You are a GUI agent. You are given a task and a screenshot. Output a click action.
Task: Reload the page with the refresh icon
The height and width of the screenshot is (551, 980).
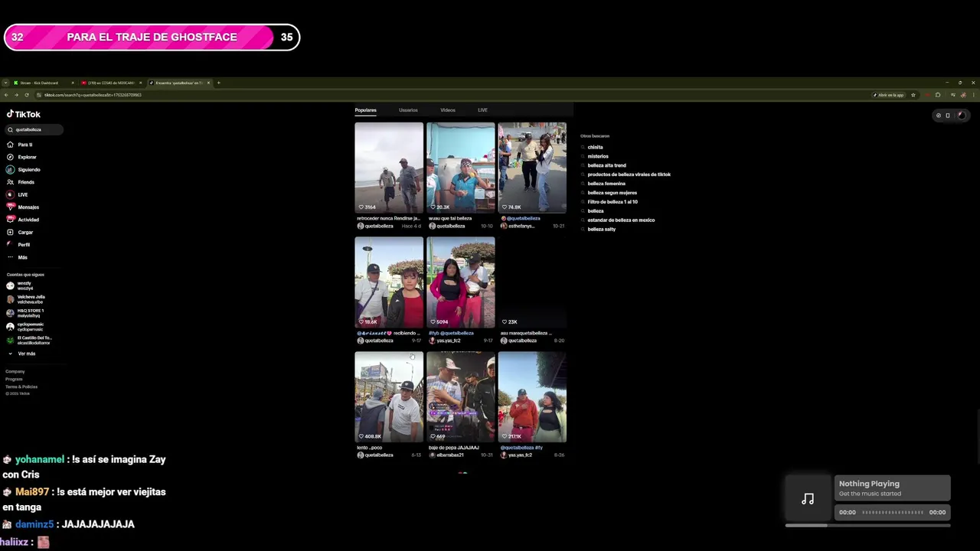(27, 95)
